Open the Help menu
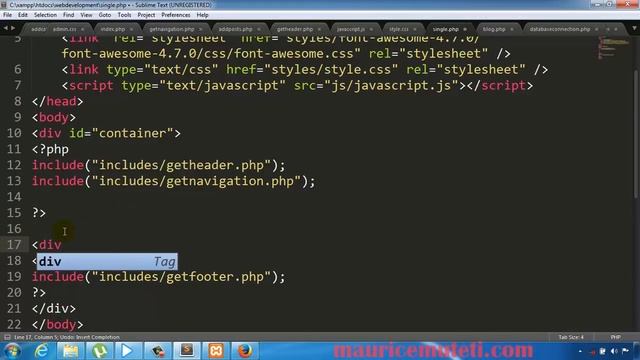 click(202, 15)
